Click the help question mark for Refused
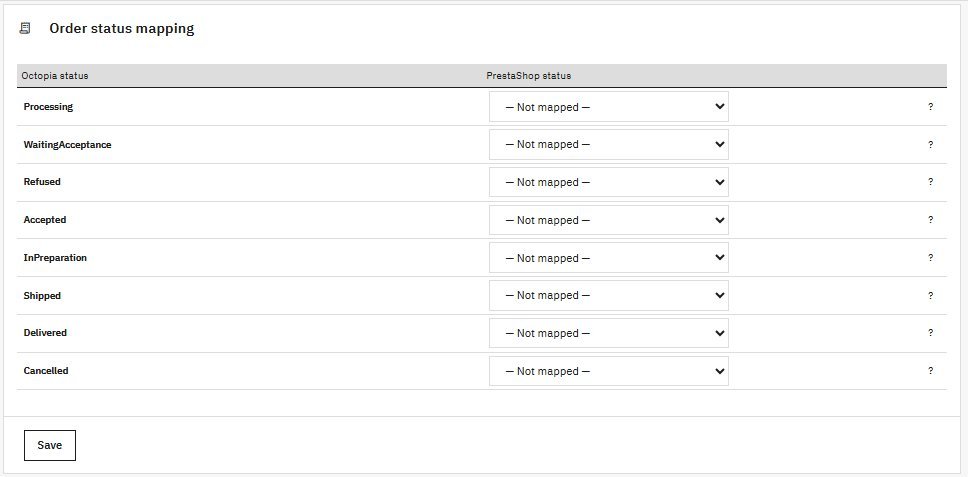The image size is (968, 477). point(930,182)
